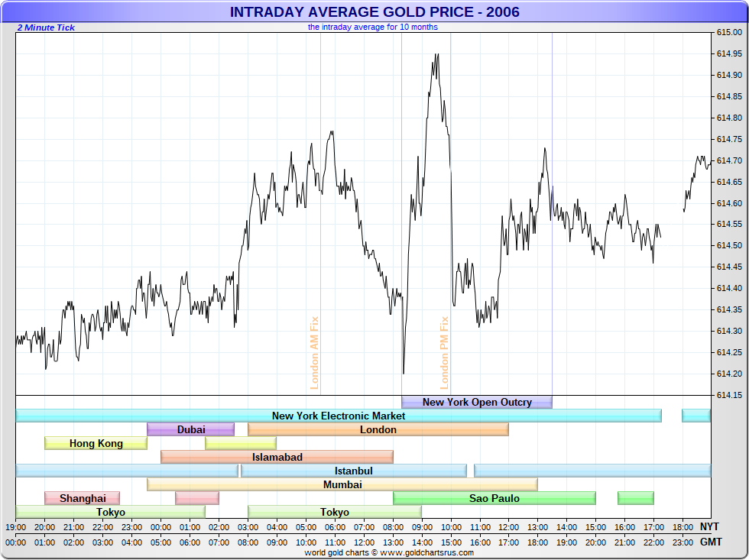Click the GMT time axis label
The width and height of the screenshot is (749, 560).
[709, 542]
